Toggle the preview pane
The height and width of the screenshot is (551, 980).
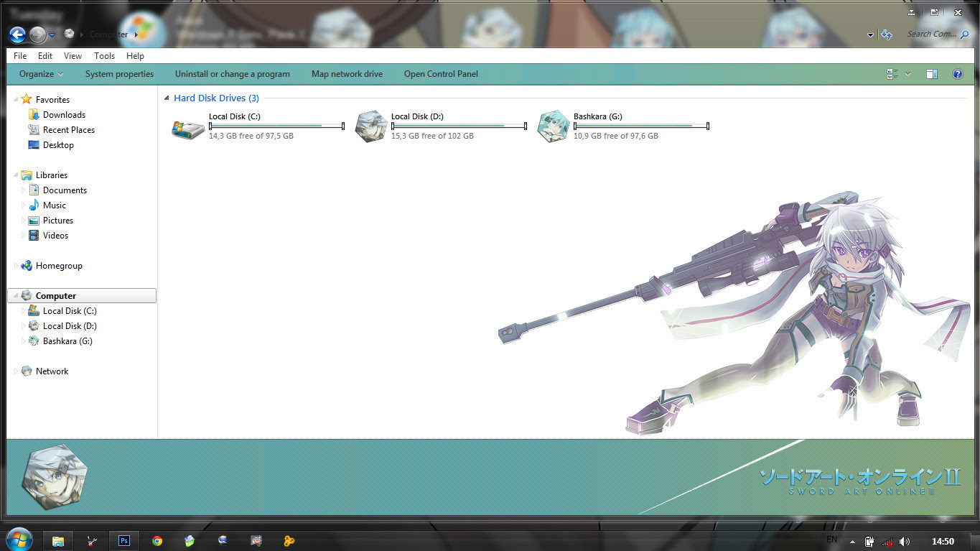[931, 74]
